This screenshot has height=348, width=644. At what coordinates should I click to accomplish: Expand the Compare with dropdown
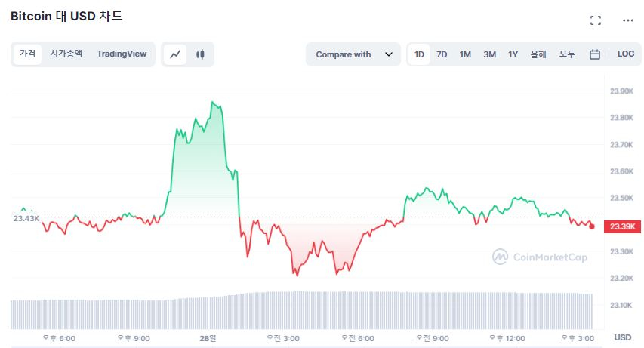point(353,54)
